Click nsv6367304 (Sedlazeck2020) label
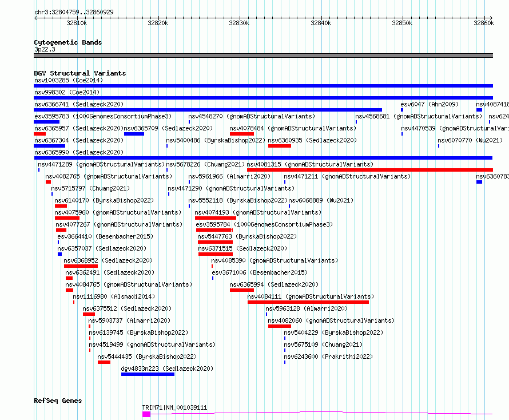The height and width of the screenshot is (420, 509). pyautogui.click(x=79, y=140)
